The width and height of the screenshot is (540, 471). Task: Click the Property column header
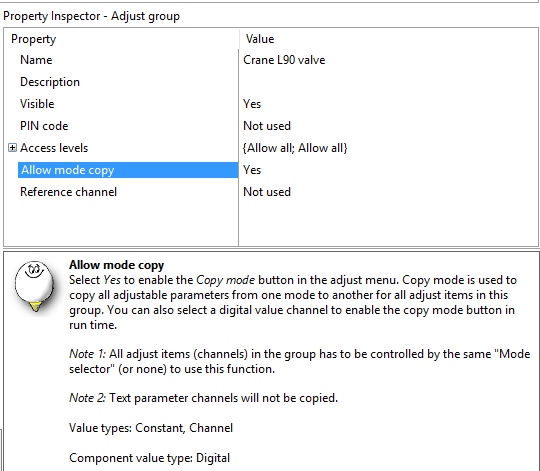tap(33, 39)
